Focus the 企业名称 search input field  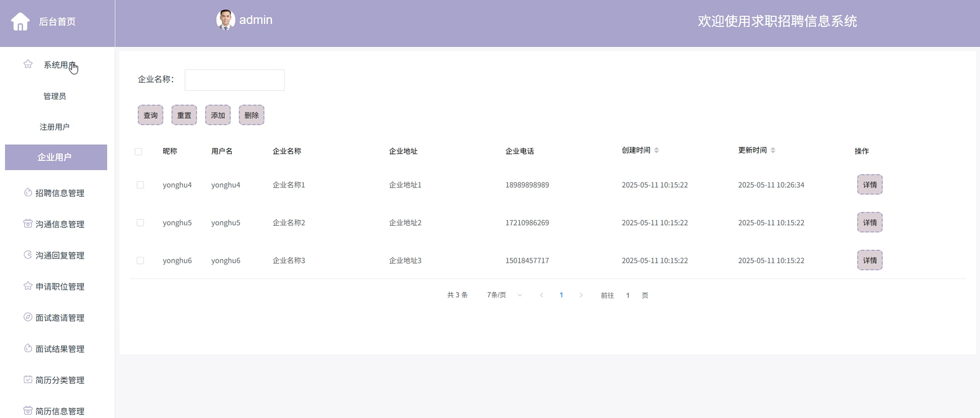click(234, 80)
